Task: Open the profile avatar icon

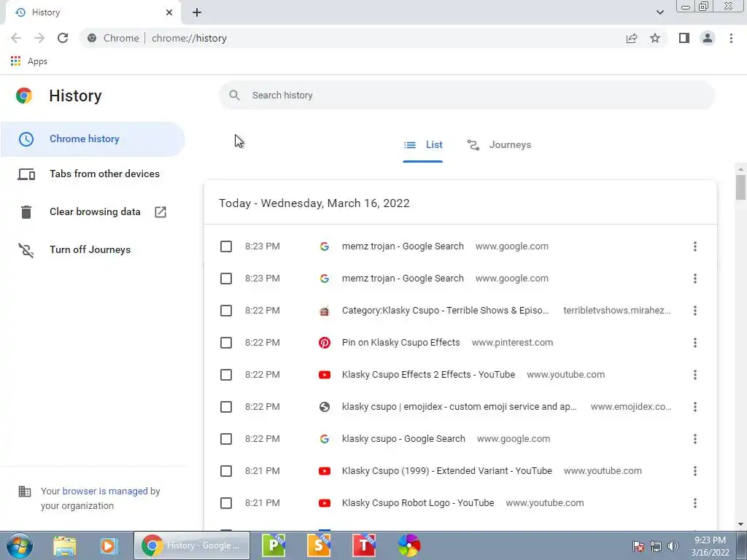Action: coord(708,38)
